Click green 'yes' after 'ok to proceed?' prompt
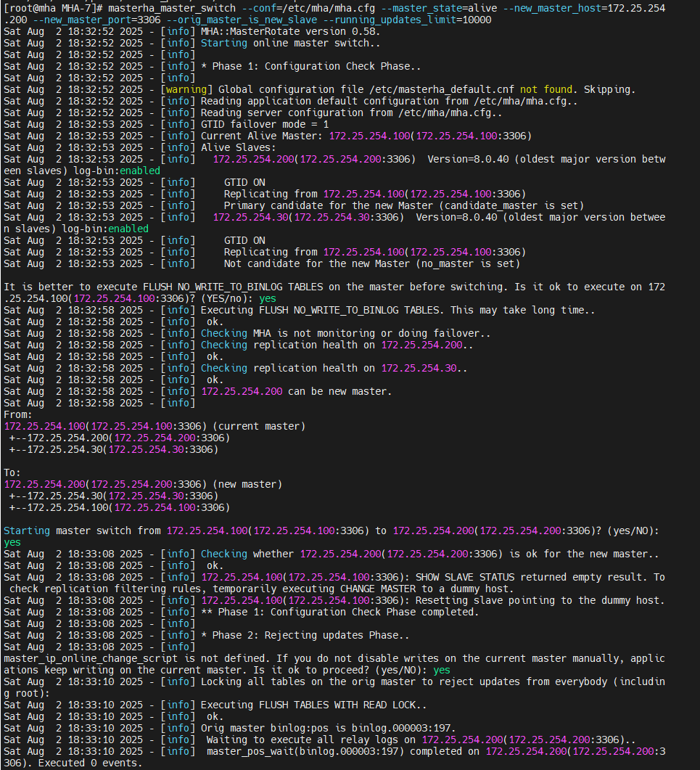700x770 pixels. 441,671
